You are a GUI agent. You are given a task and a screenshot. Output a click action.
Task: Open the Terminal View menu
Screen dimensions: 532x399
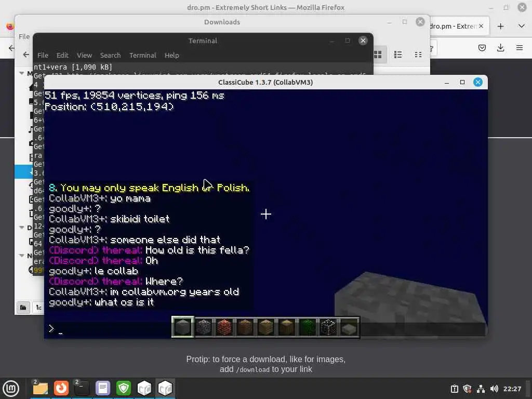tap(85, 55)
